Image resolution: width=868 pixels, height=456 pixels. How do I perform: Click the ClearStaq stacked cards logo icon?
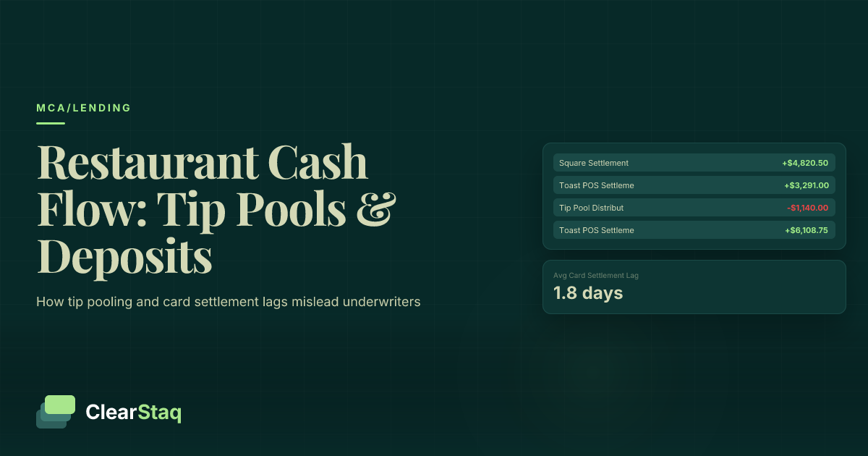point(56,412)
